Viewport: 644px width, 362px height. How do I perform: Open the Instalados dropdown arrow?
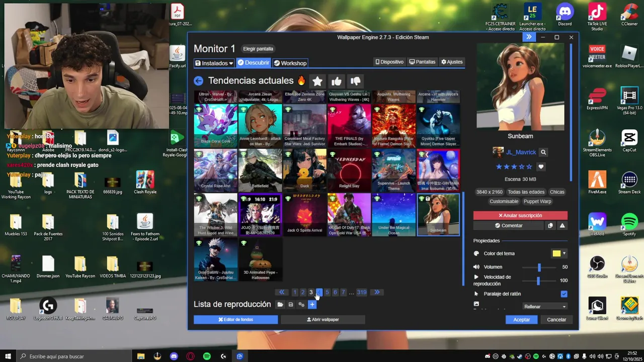(231, 63)
